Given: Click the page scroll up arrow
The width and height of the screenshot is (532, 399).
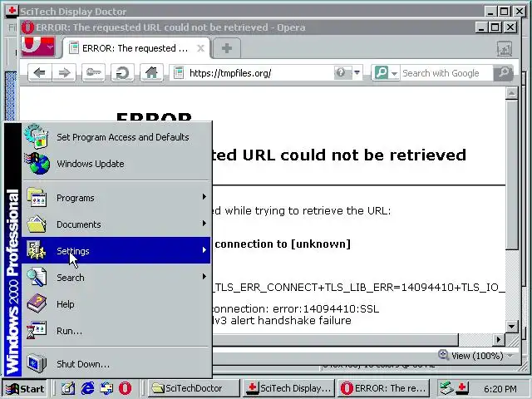Looking at the screenshot, I should (x=512, y=93).
